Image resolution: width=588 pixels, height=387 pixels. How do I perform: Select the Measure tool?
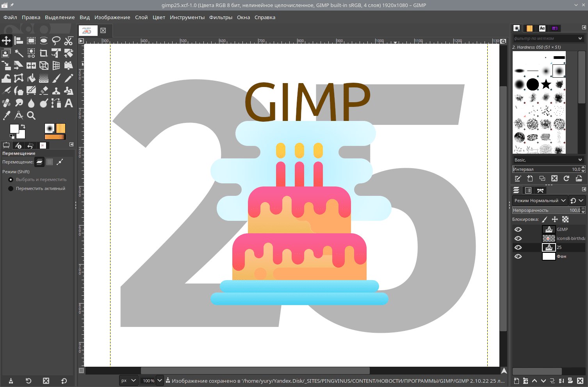[18, 115]
